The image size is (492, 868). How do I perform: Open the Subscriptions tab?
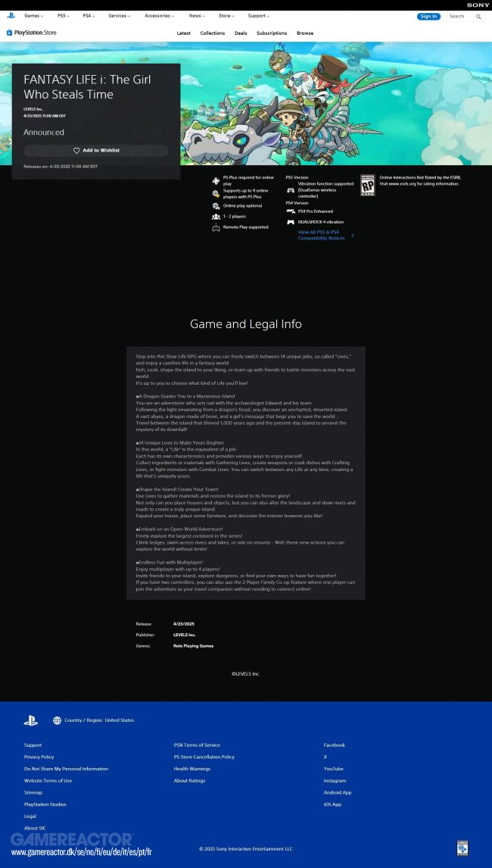pos(272,33)
